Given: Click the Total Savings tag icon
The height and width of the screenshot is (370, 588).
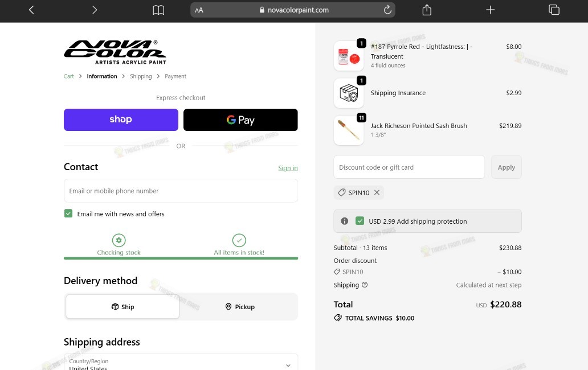Looking at the screenshot, I should click(x=338, y=318).
